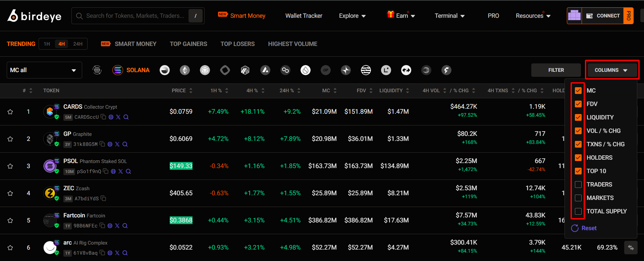Open PSOL website globe icon
The width and height of the screenshot is (644, 261).
coord(113,171)
